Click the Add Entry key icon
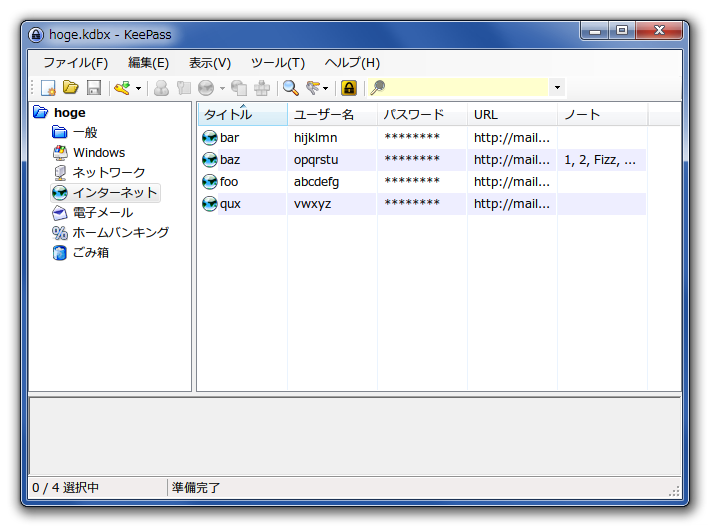Image resolution: width=710 pixels, height=527 pixels. coord(122,87)
